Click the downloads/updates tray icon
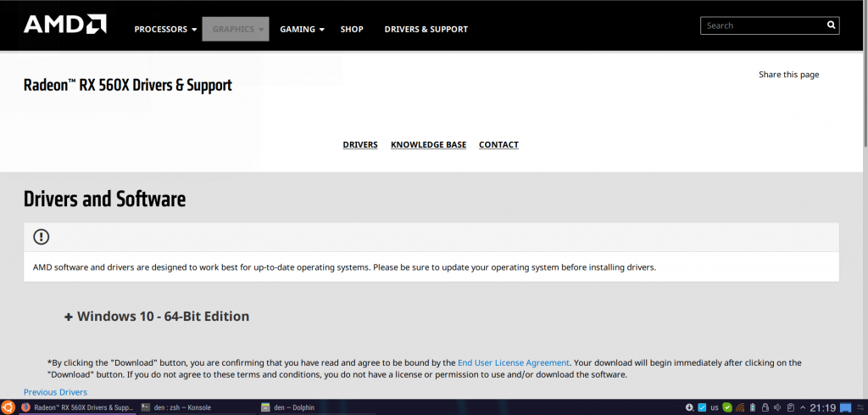This screenshot has height=415, width=868. [x=689, y=407]
